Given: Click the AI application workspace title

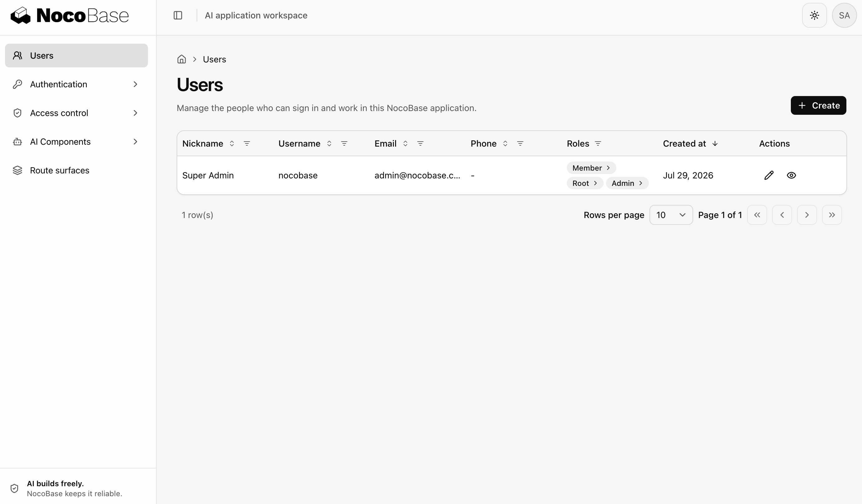Looking at the screenshot, I should coord(256,15).
